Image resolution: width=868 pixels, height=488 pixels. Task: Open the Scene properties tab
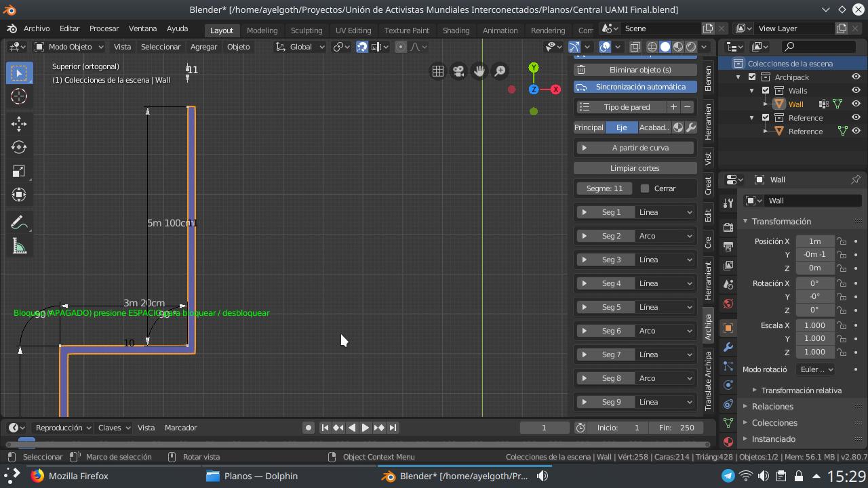tap(728, 284)
